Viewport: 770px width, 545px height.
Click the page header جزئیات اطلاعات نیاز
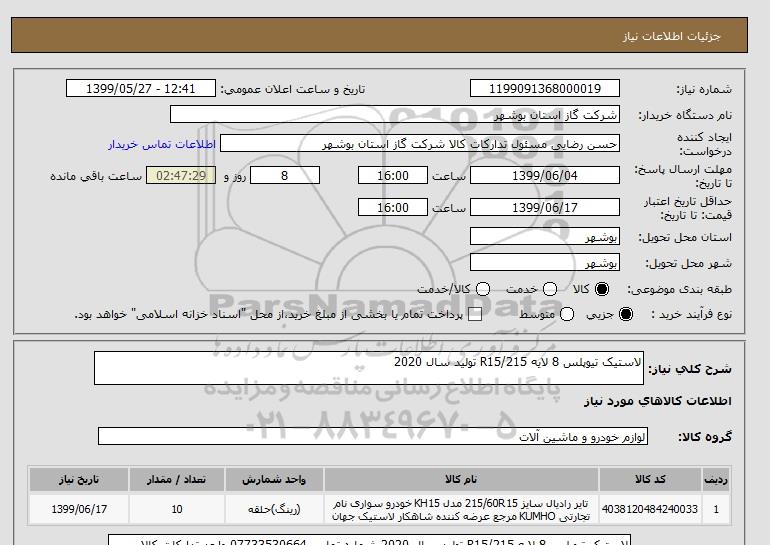(x=672, y=36)
